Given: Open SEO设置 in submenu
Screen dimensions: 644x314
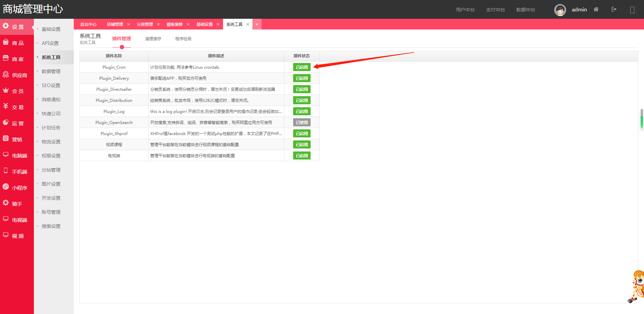Looking at the screenshot, I should pos(51,85).
